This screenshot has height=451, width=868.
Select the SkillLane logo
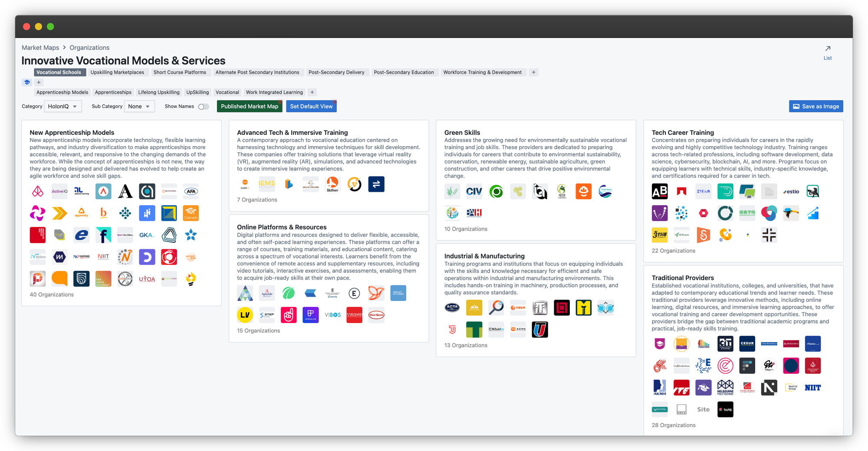(682, 235)
